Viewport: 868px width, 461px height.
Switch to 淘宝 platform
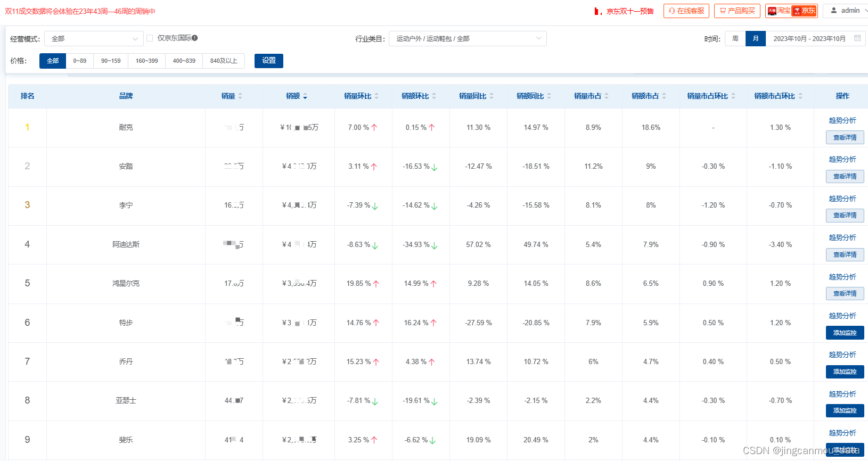(779, 11)
